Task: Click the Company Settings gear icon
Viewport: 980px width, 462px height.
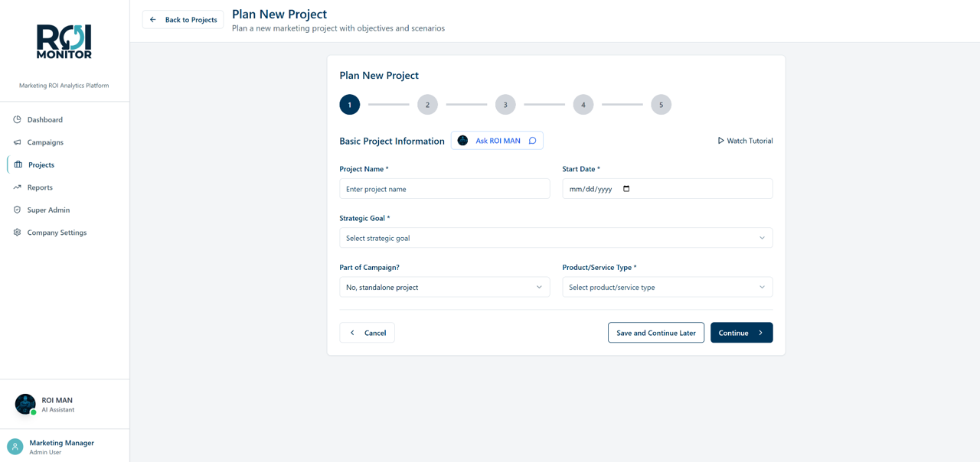Action: coord(17,233)
